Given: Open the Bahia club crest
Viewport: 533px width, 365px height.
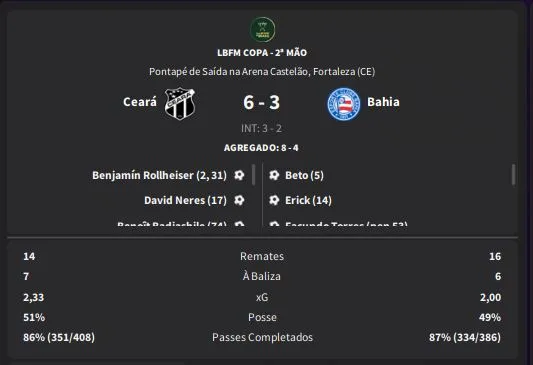Looking at the screenshot, I should (344, 104).
